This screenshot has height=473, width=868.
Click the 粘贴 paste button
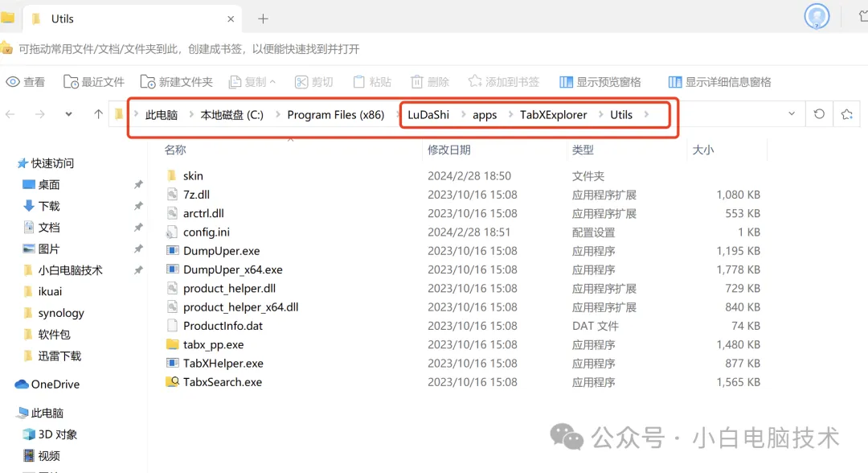[372, 82]
